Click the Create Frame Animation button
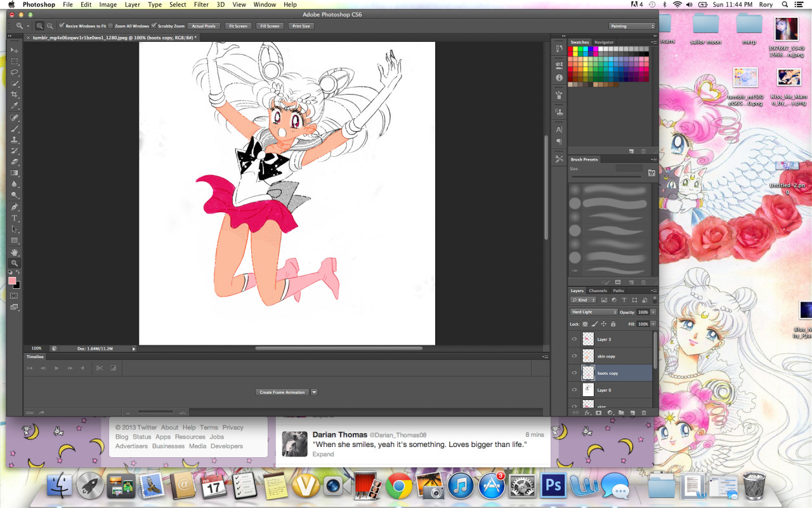The image size is (812, 508). click(282, 392)
